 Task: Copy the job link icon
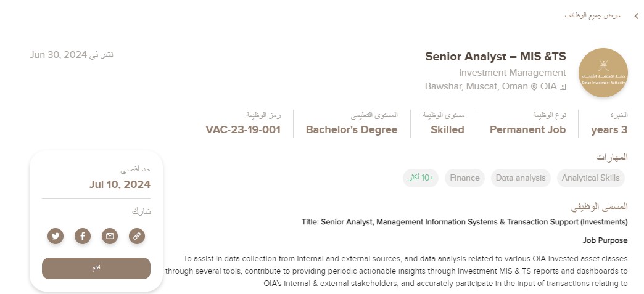pyautogui.click(x=137, y=236)
